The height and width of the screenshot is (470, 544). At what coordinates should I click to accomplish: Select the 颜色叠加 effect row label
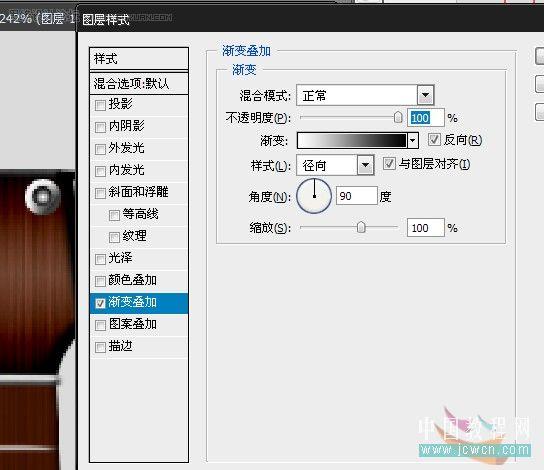click(x=133, y=280)
